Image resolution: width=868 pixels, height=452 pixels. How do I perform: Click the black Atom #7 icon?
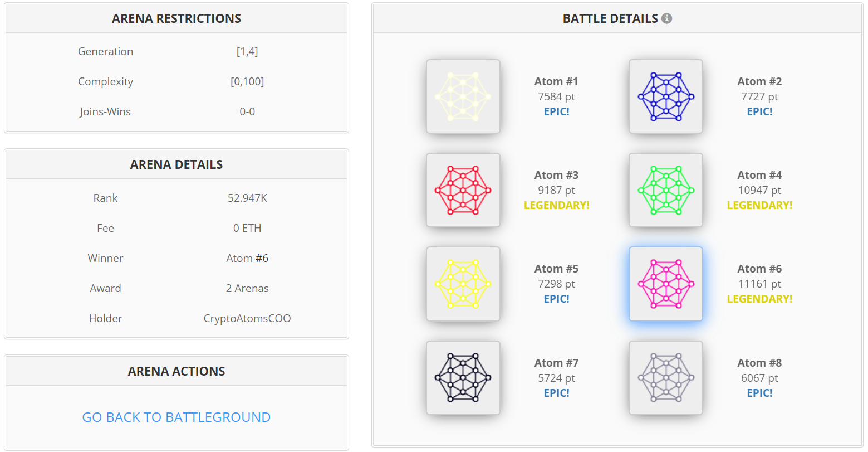point(463,378)
